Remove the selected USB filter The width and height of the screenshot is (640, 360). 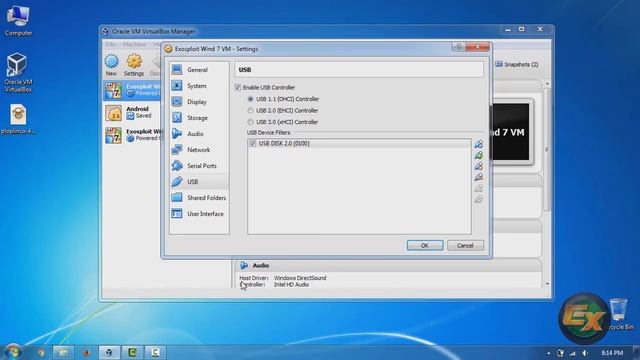pos(478,177)
